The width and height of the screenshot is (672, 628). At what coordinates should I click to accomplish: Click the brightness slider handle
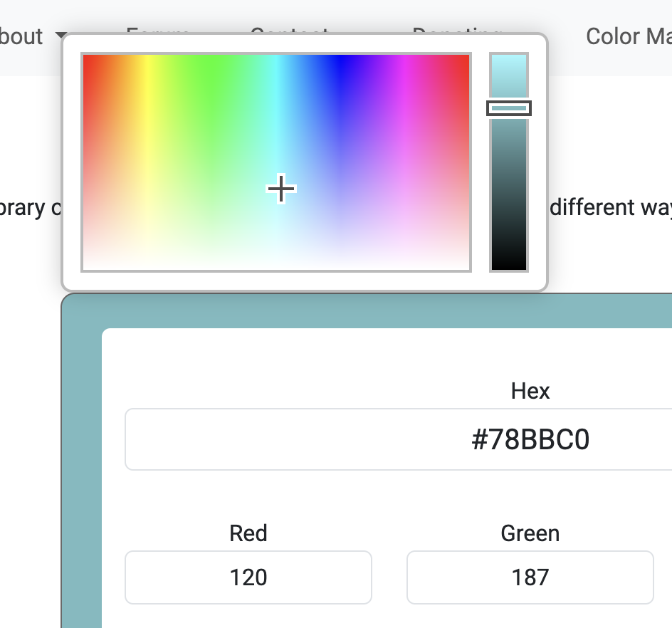click(x=509, y=108)
